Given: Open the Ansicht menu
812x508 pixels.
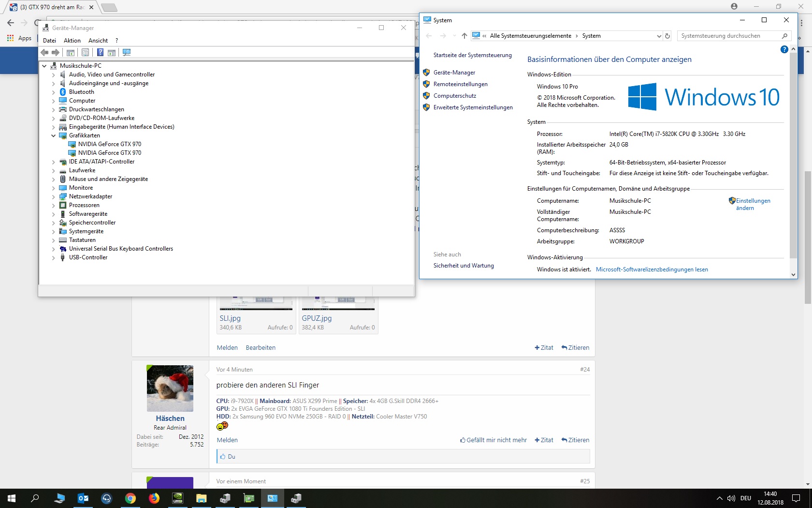Looking at the screenshot, I should [x=98, y=41].
